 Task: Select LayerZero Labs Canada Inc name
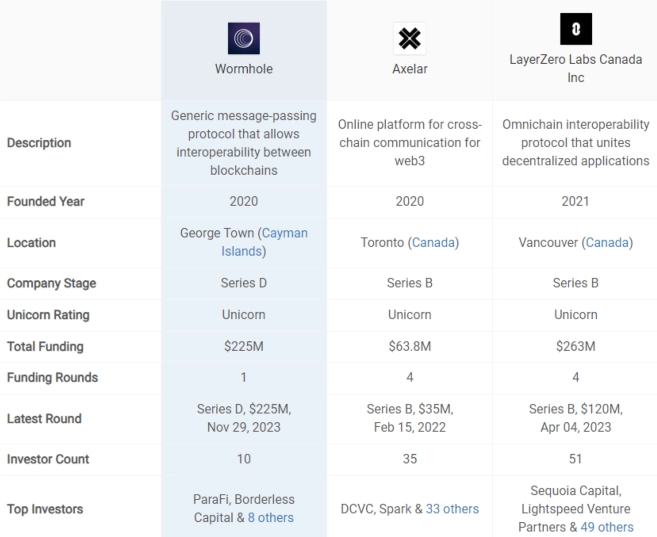pyautogui.click(x=576, y=68)
